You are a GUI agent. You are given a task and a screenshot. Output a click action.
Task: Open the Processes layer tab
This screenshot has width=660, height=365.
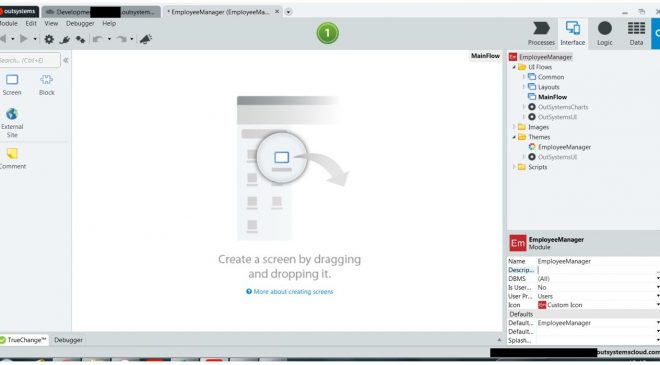(541, 34)
